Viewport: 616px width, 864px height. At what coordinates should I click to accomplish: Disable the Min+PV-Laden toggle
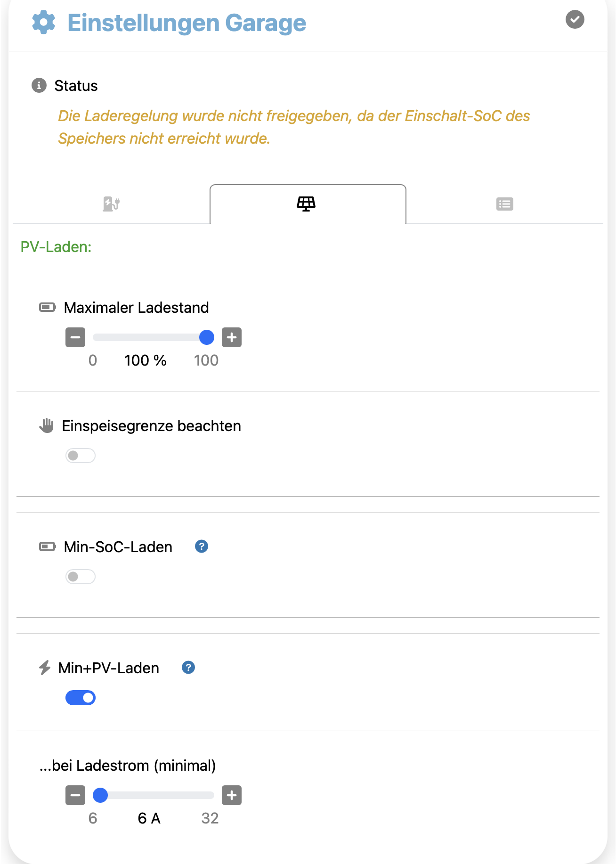tap(81, 698)
